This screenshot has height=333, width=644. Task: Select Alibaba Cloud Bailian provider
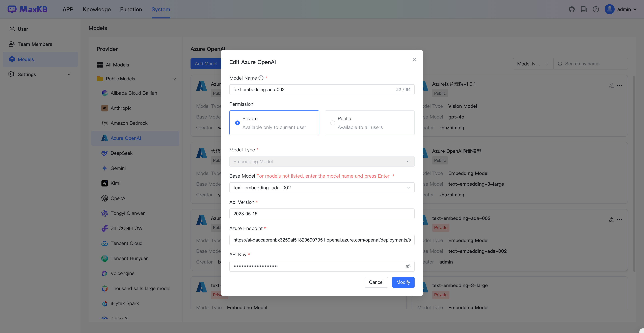tap(135, 93)
